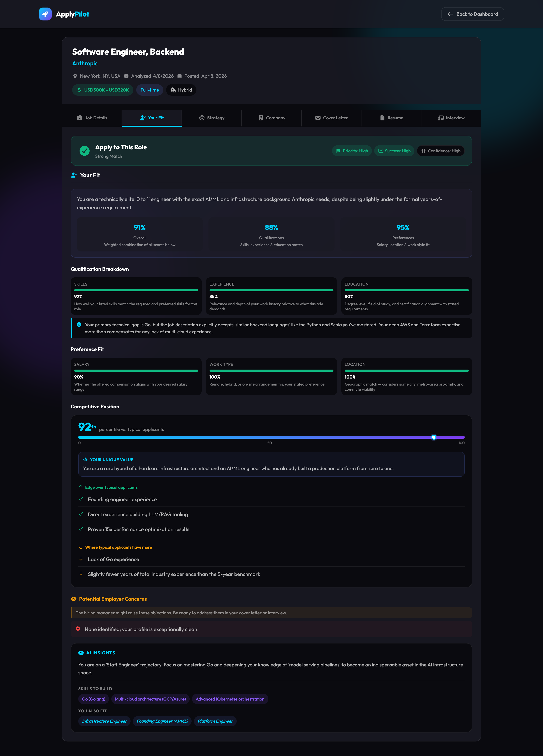Click the ApplyPilot brand name
The height and width of the screenshot is (756, 543).
click(72, 14)
